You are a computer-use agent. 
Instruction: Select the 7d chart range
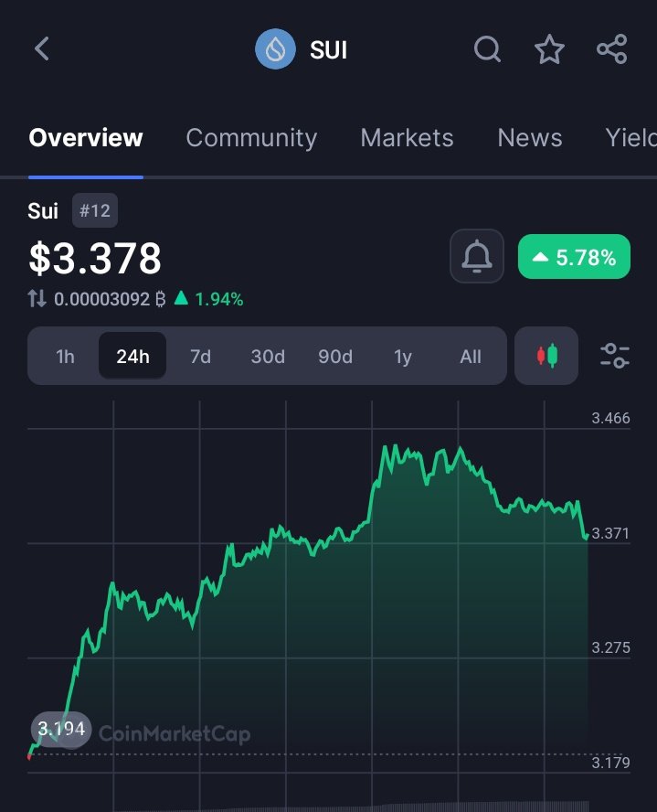click(x=200, y=357)
